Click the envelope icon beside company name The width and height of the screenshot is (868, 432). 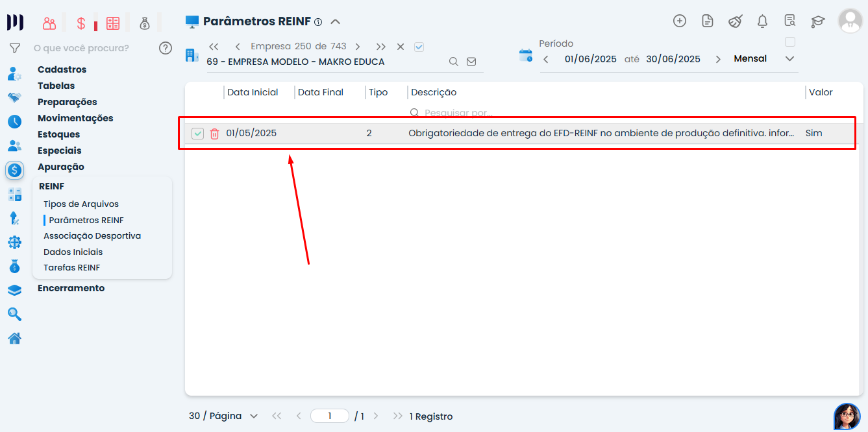(x=471, y=62)
